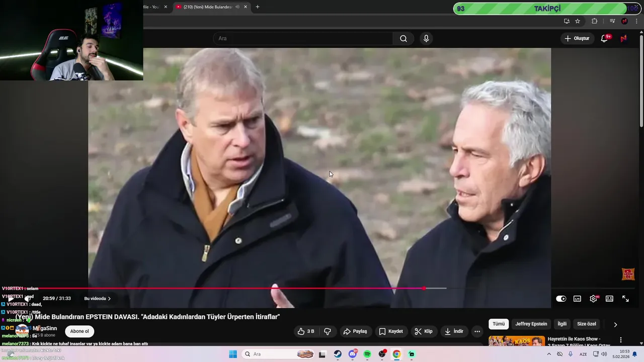Select the İlgili filter chip
This screenshot has height=362, width=644.
click(x=562, y=324)
